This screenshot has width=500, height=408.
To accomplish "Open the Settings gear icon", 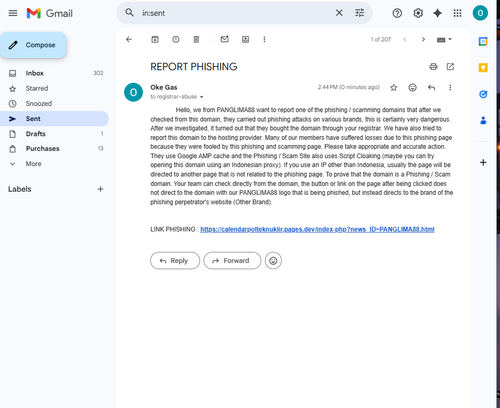I will coord(418,13).
